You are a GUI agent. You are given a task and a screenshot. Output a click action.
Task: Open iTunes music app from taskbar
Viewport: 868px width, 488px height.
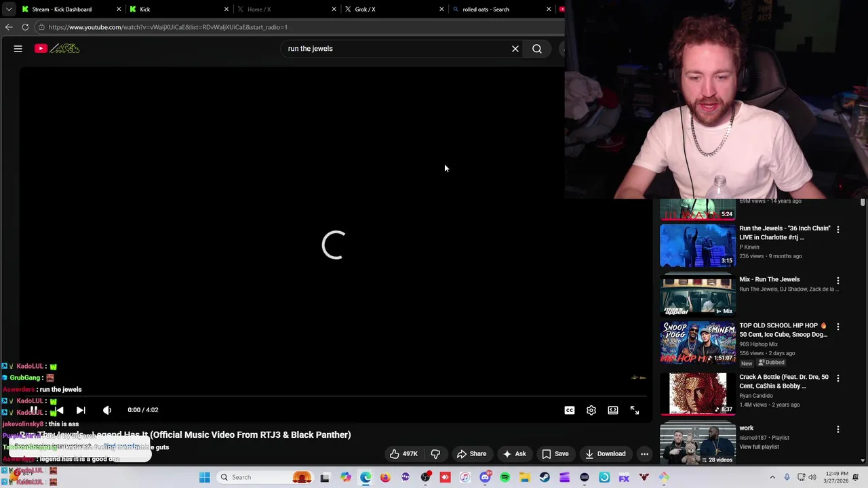465,478
